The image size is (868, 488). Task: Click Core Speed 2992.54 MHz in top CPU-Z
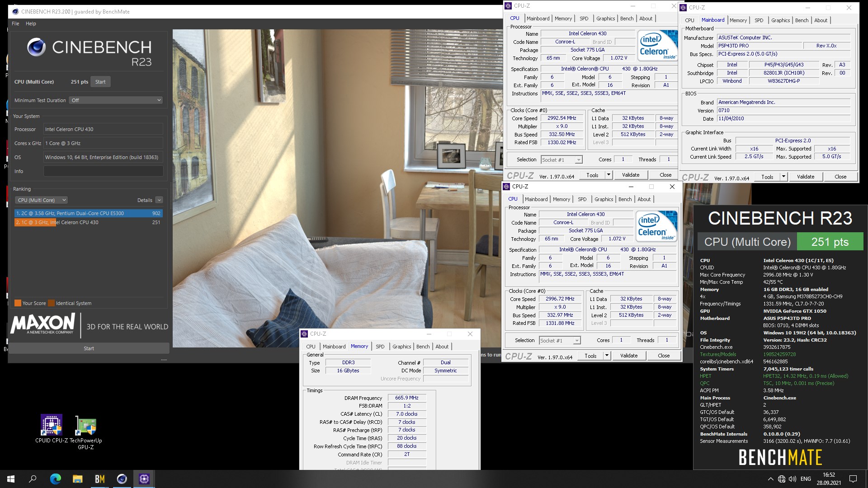(x=562, y=118)
